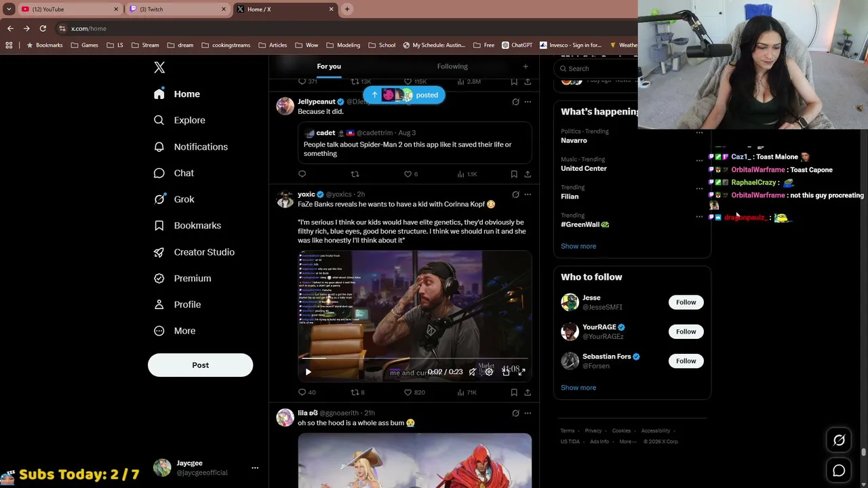
Task: Open the browser apps grid shortcut
Action: point(9,45)
